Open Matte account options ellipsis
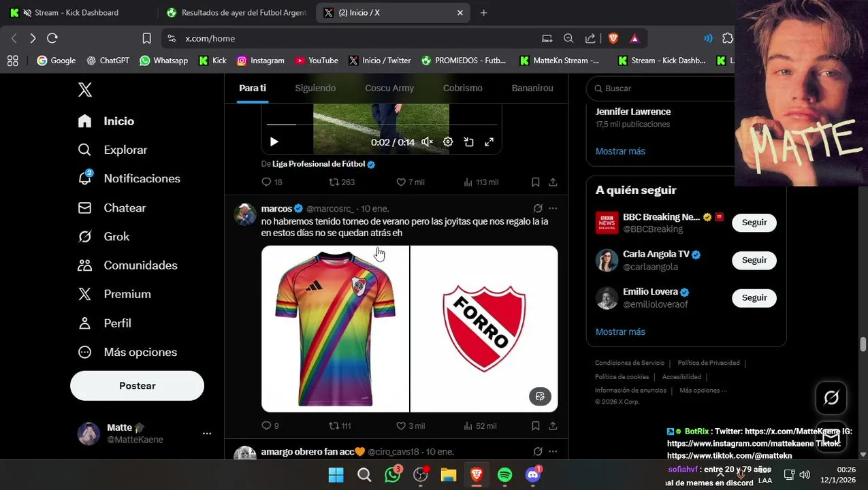Image resolution: width=868 pixels, height=490 pixels. (207, 434)
